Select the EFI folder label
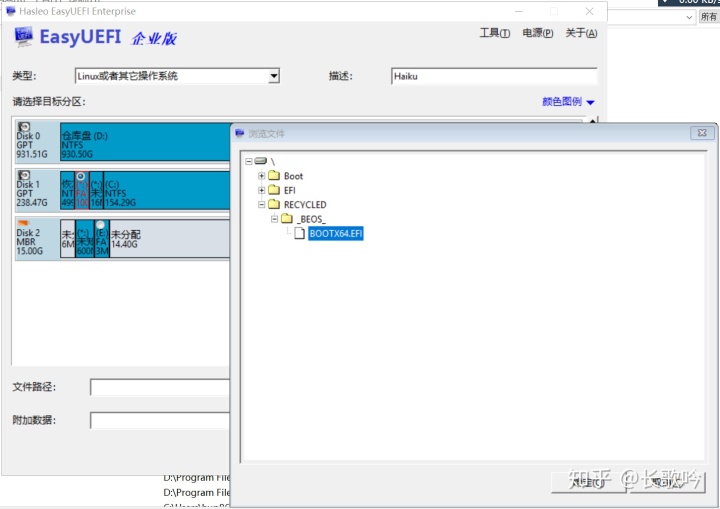The width and height of the screenshot is (720, 509). (x=290, y=190)
